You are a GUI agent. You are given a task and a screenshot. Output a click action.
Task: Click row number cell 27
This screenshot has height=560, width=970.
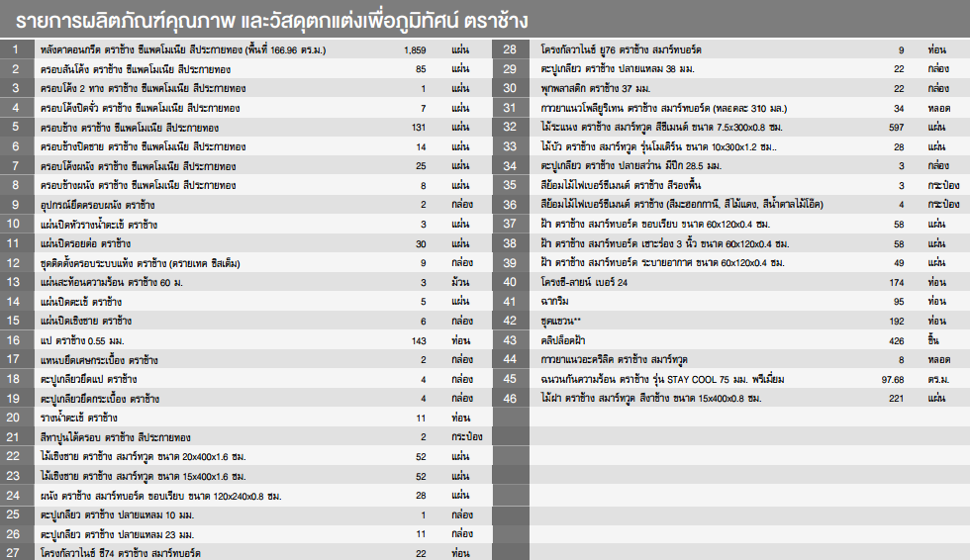tap(13, 553)
